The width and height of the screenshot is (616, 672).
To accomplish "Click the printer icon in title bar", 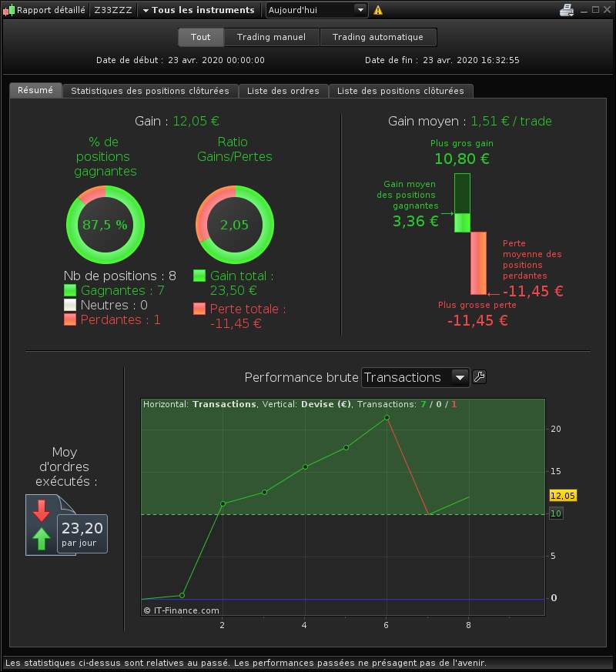I will pyautogui.click(x=566, y=10).
